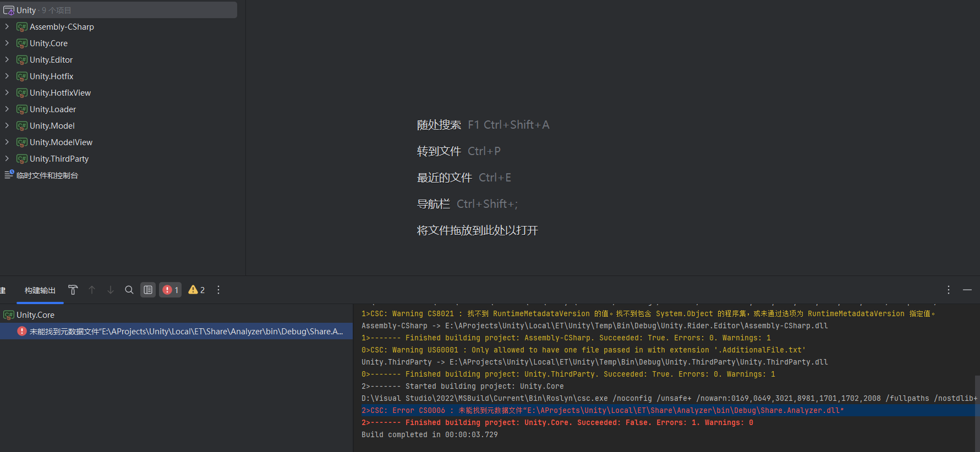Viewport: 980px width, 452px height.
Task: Click the Assembly-CSharp.dll output path line
Action: (595, 326)
